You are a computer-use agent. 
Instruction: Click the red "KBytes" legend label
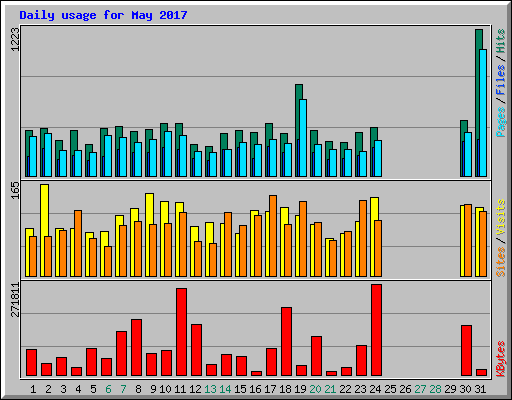[x=501, y=359]
